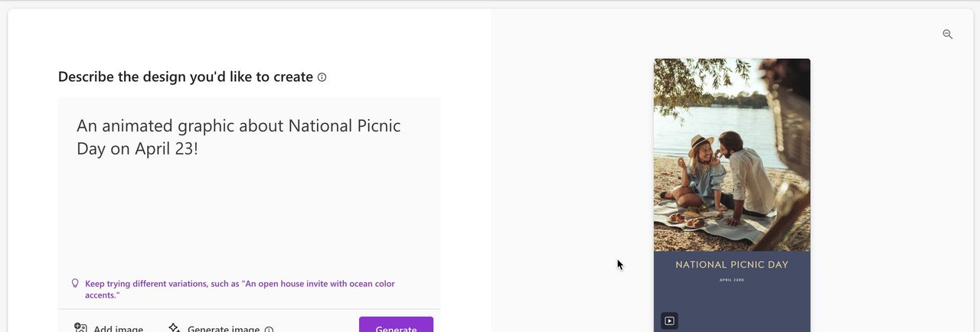Click the dark blue band of the design
Image resolution: width=980 pixels, height=332 pixels.
point(750,302)
